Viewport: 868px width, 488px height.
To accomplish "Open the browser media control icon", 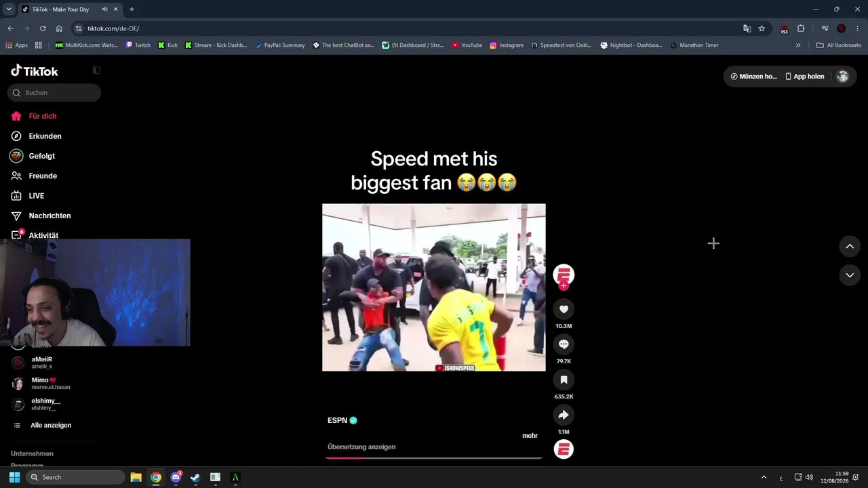I will [825, 28].
